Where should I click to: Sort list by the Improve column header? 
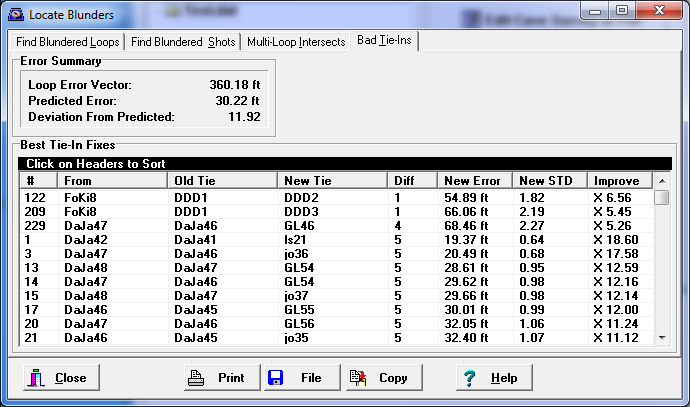pos(620,181)
